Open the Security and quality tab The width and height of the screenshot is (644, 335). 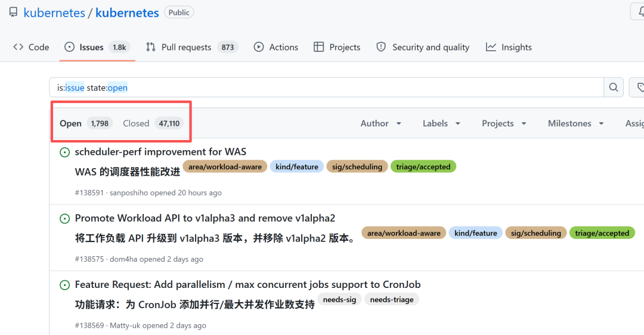pyautogui.click(x=423, y=47)
